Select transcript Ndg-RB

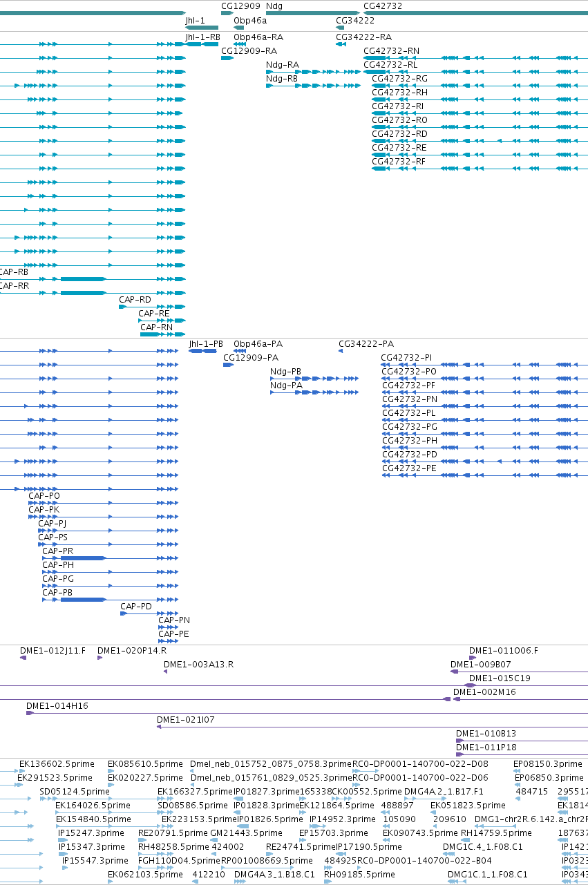[282, 78]
